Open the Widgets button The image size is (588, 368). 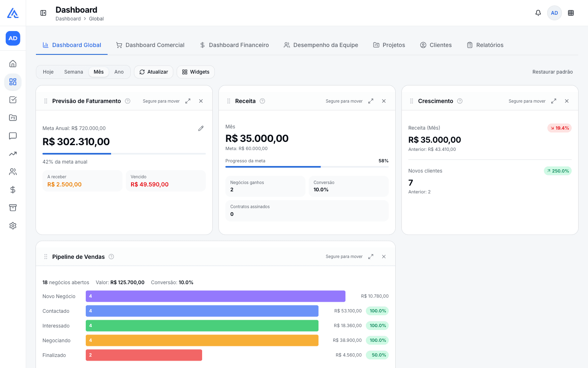(196, 72)
